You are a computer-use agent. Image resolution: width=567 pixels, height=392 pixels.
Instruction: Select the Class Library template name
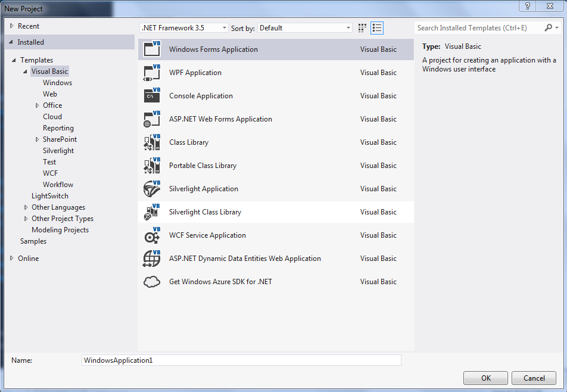coord(189,142)
